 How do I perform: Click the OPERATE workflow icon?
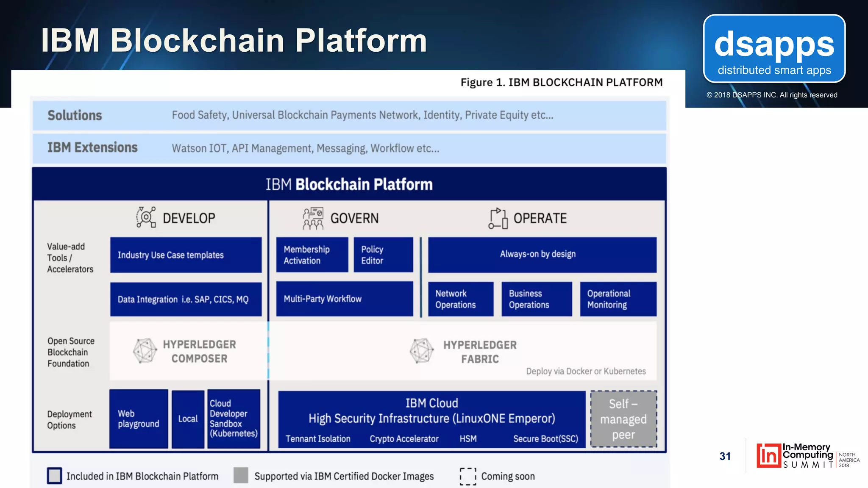(x=498, y=218)
